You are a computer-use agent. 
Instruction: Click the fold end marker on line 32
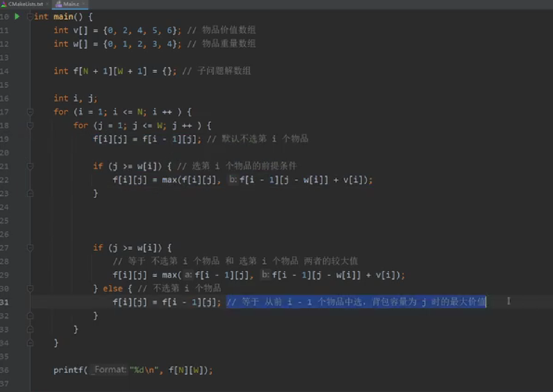pos(30,316)
